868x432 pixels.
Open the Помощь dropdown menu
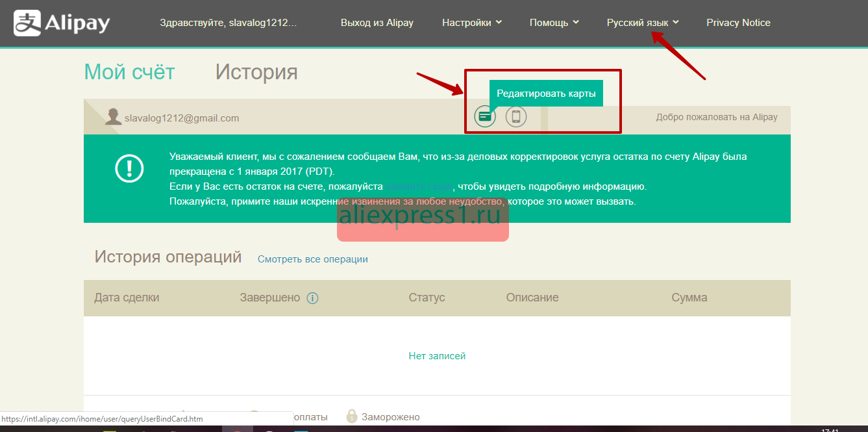pos(554,23)
